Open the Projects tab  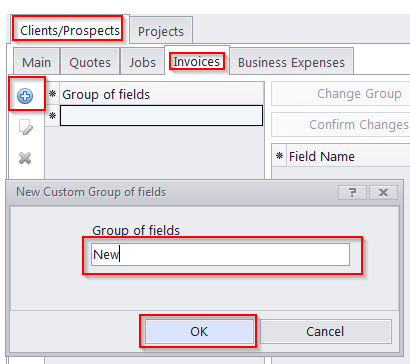tap(161, 31)
